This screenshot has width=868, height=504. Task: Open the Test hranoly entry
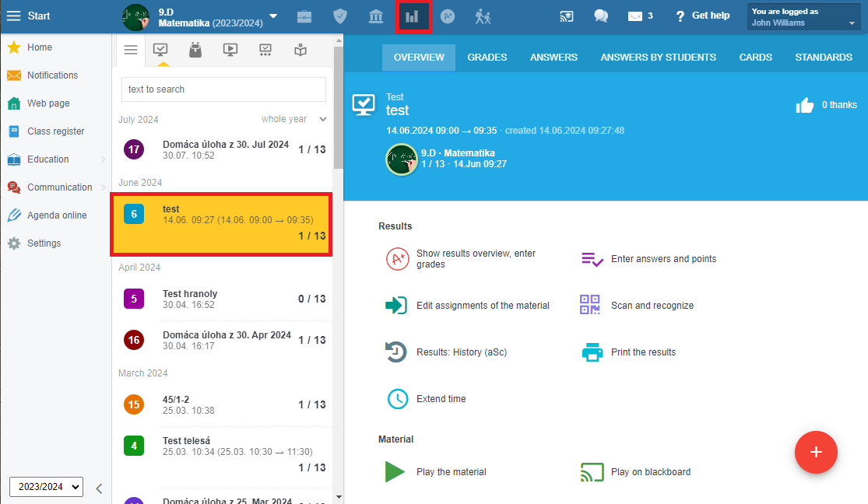coord(222,299)
